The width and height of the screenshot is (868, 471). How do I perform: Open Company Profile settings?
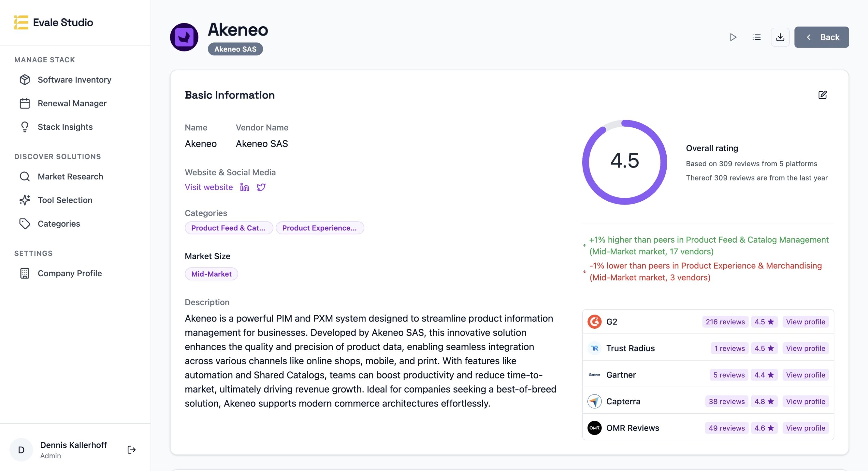[x=69, y=273]
